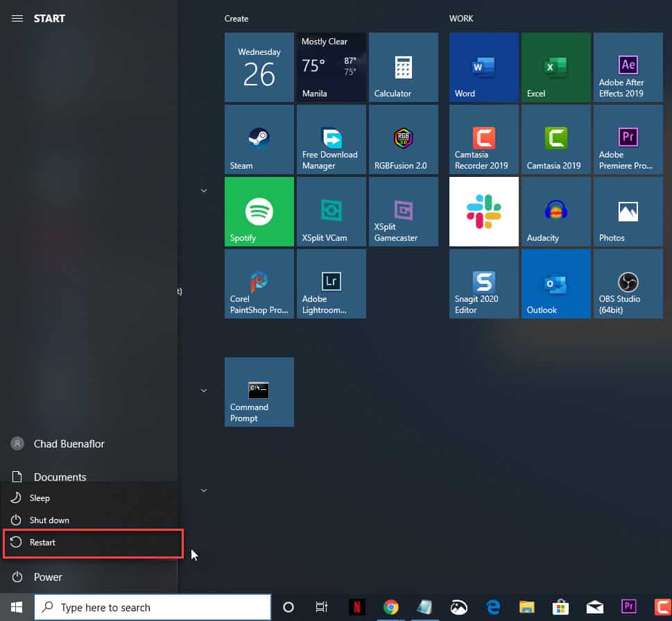Screen dimensions: 672x621
Task: Open Free Download Manager tile
Action: 331,139
